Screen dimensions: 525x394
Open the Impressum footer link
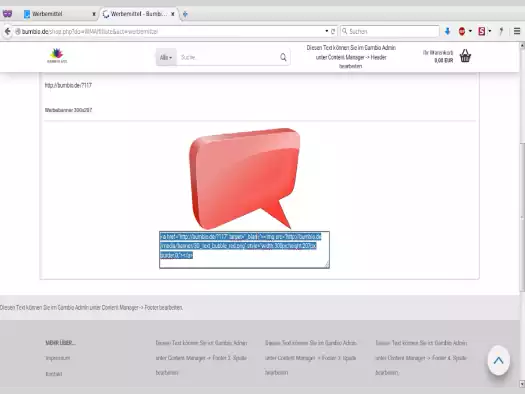[x=58, y=358]
